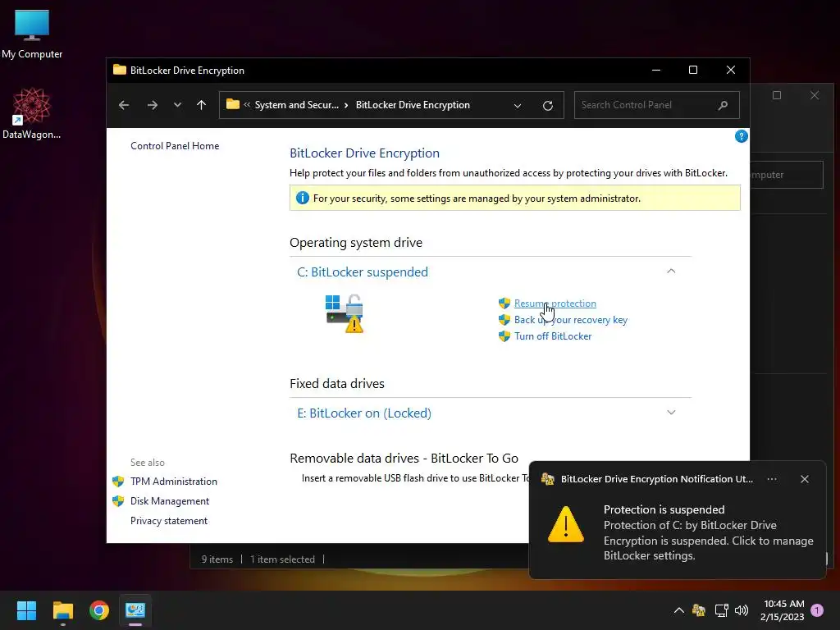Click '9 items' in status bar
Image resolution: width=840 pixels, height=630 pixels.
[217, 559]
